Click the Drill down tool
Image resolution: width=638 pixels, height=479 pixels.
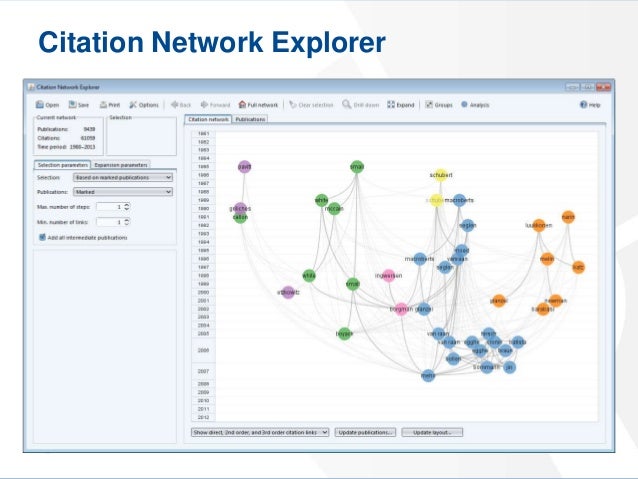click(361, 105)
